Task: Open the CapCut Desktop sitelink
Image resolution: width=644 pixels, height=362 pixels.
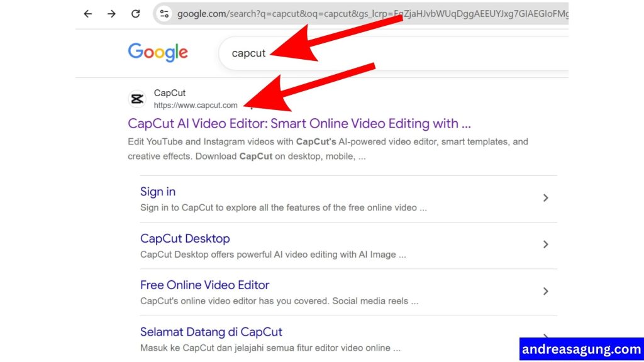Action: [x=185, y=238]
